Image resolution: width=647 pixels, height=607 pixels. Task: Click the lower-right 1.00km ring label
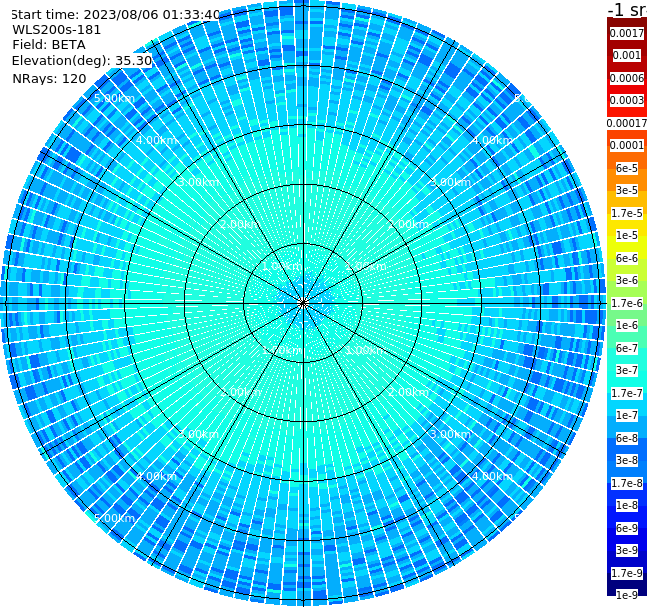(366, 350)
